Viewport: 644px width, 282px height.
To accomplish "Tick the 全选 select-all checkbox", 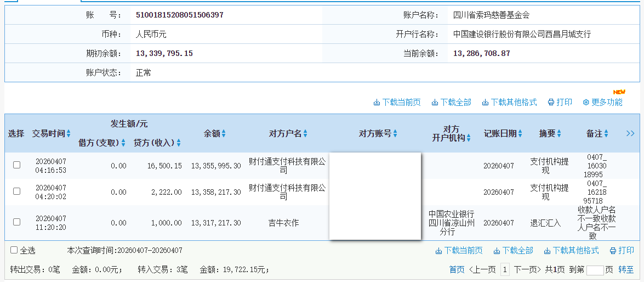I will (x=14, y=250).
